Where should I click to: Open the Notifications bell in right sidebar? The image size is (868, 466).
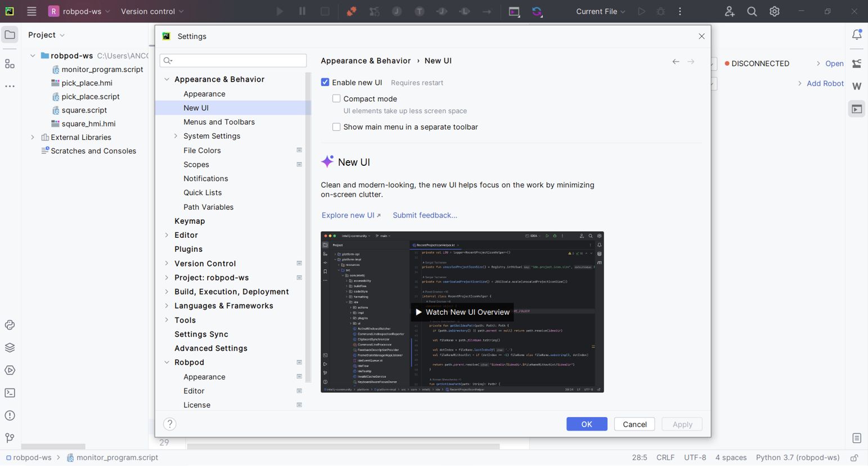click(x=857, y=35)
